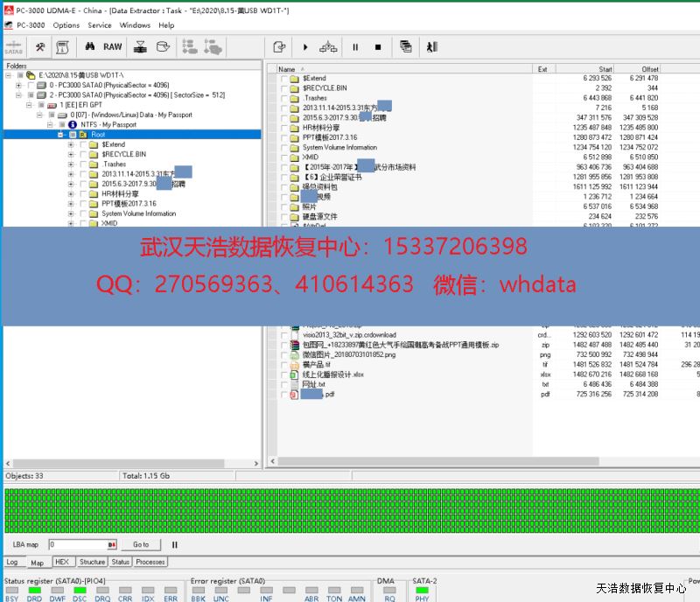Click the LBA map input field
Image resolution: width=700 pixels, height=602 pixels.
tap(77, 544)
